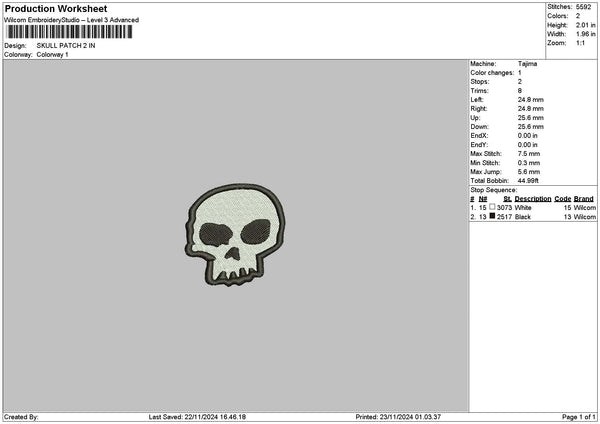
Task: Click the barcode under the worksheet title
Action: coord(69,32)
